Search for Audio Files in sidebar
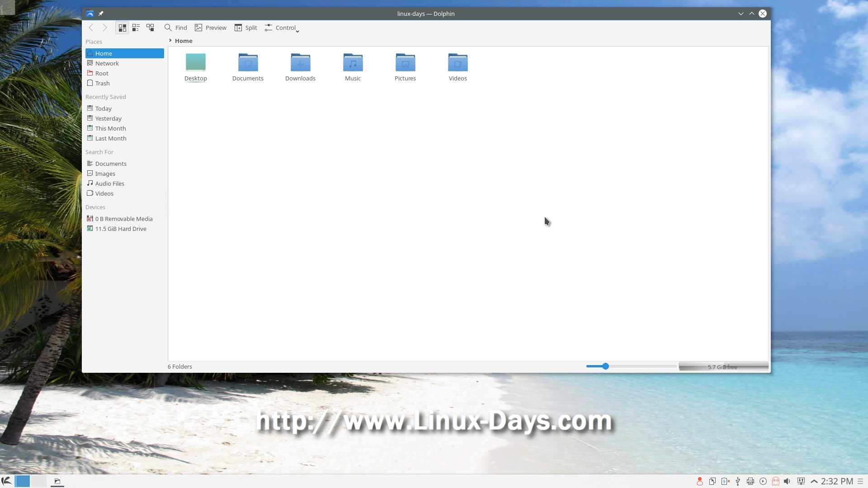Viewport: 868px width, 488px height. 125,183
